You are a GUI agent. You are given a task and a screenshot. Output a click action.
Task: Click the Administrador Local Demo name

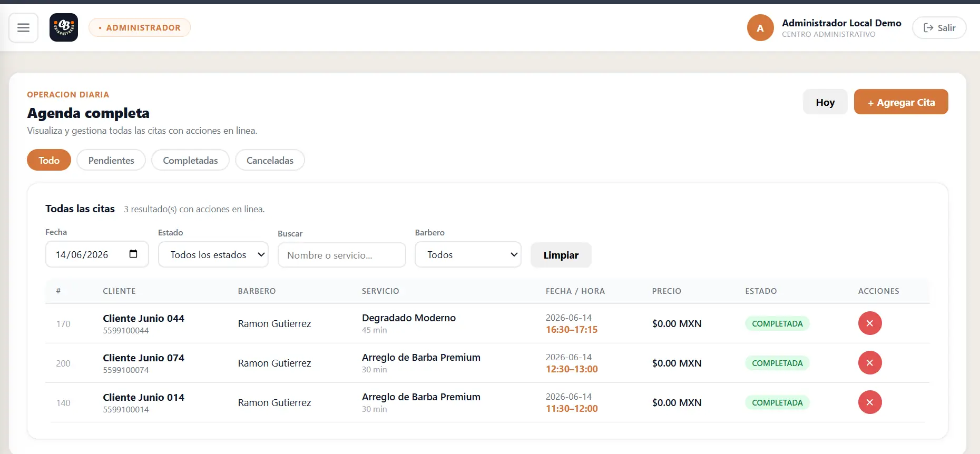pyautogui.click(x=841, y=23)
